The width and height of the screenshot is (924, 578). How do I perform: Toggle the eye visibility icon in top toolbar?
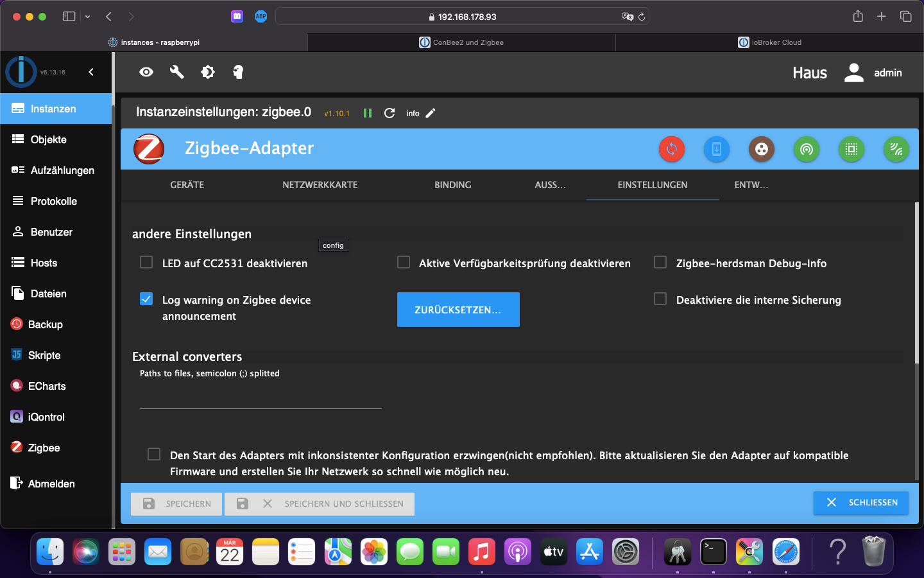146,72
